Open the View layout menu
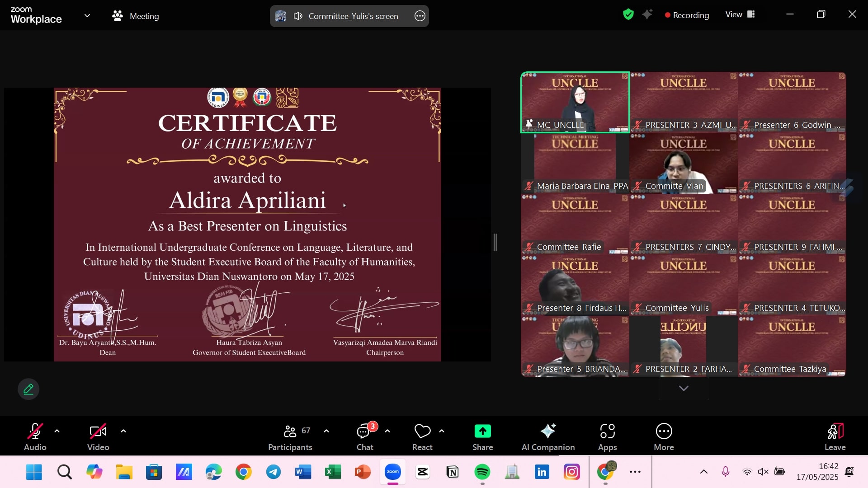This screenshot has width=868, height=488. click(x=740, y=14)
